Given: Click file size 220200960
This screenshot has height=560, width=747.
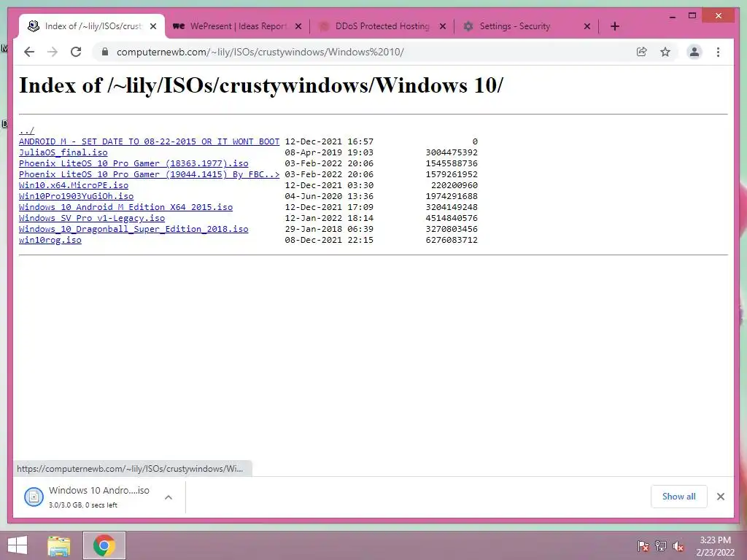Looking at the screenshot, I should click(454, 185).
